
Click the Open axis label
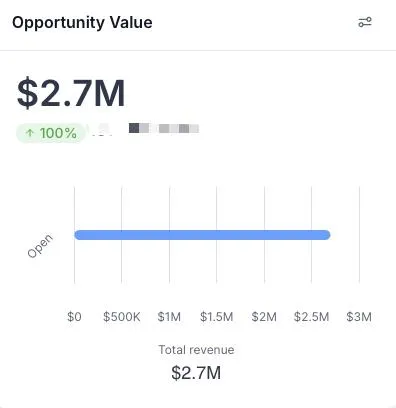pos(40,246)
